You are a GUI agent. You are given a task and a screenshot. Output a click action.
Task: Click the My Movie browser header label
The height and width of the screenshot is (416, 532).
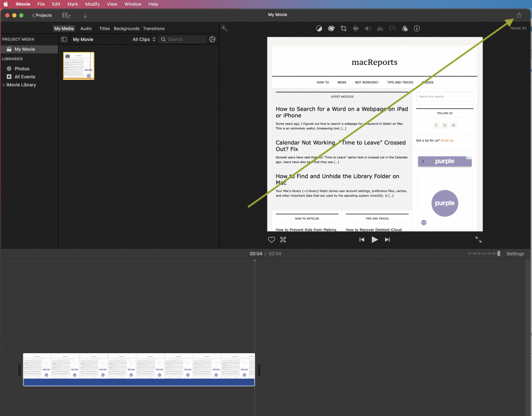pyautogui.click(x=83, y=39)
